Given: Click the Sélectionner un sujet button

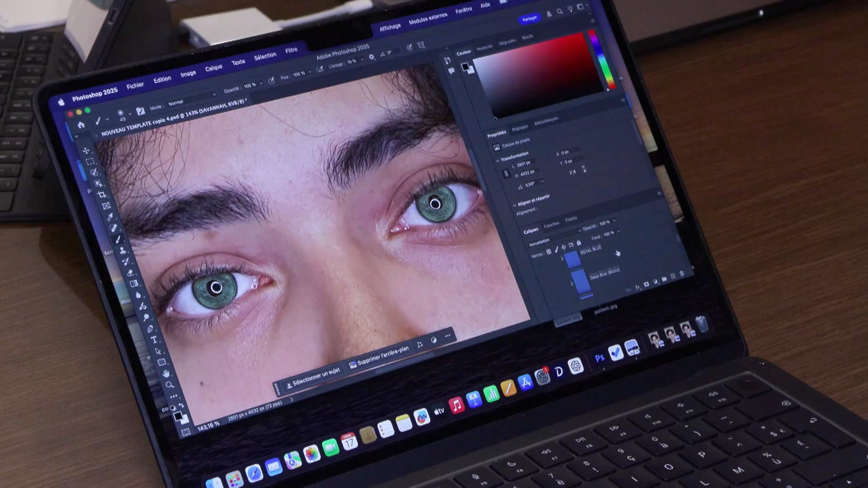Looking at the screenshot, I should coord(314,377).
